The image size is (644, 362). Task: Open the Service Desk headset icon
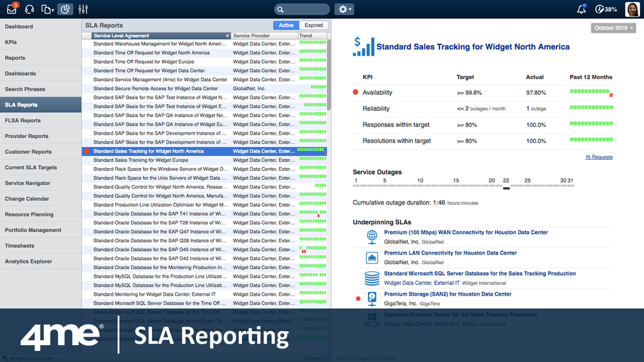[29, 9]
